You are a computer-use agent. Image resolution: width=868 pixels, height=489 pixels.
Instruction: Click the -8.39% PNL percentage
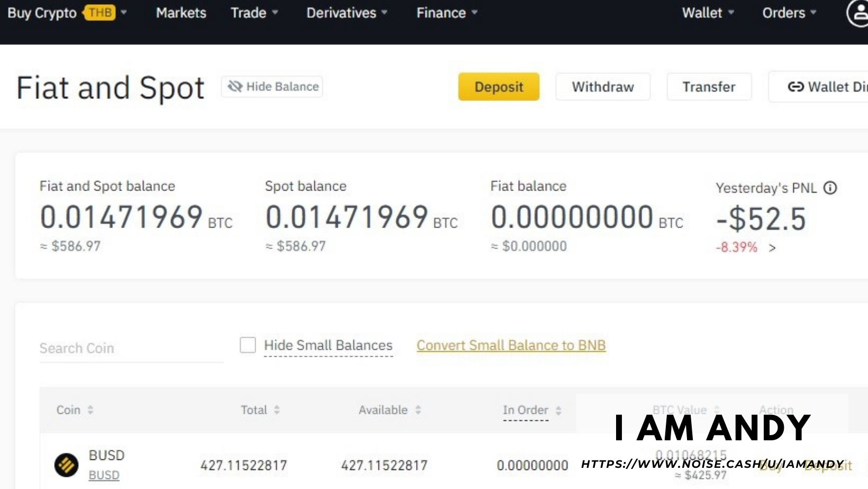[x=736, y=247]
